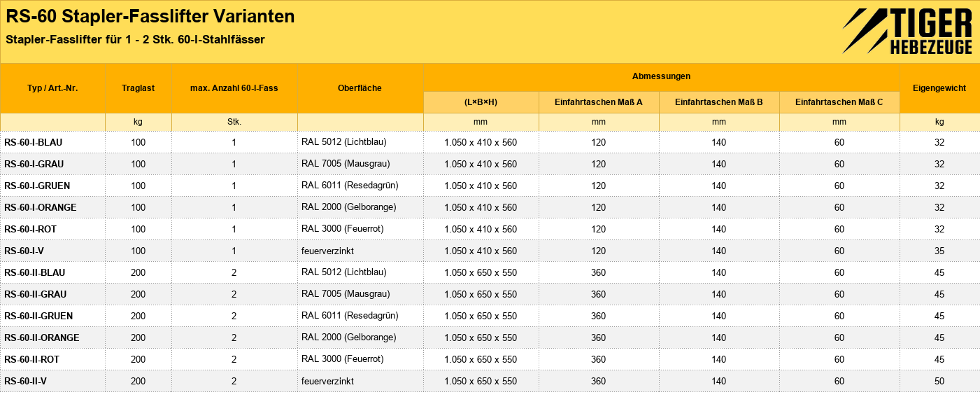Click Maß B value 140 for RS-60-I-GRUEN
Image resolution: width=980 pixels, height=397 pixels.
tap(719, 186)
